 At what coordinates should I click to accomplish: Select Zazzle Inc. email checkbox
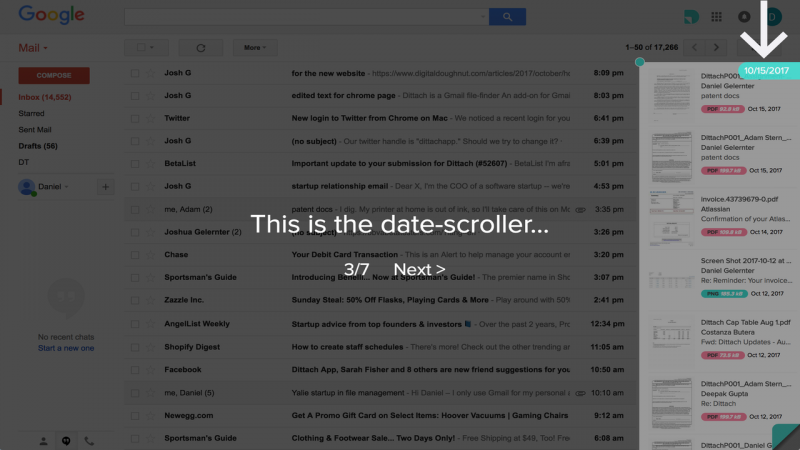pyautogui.click(x=135, y=300)
